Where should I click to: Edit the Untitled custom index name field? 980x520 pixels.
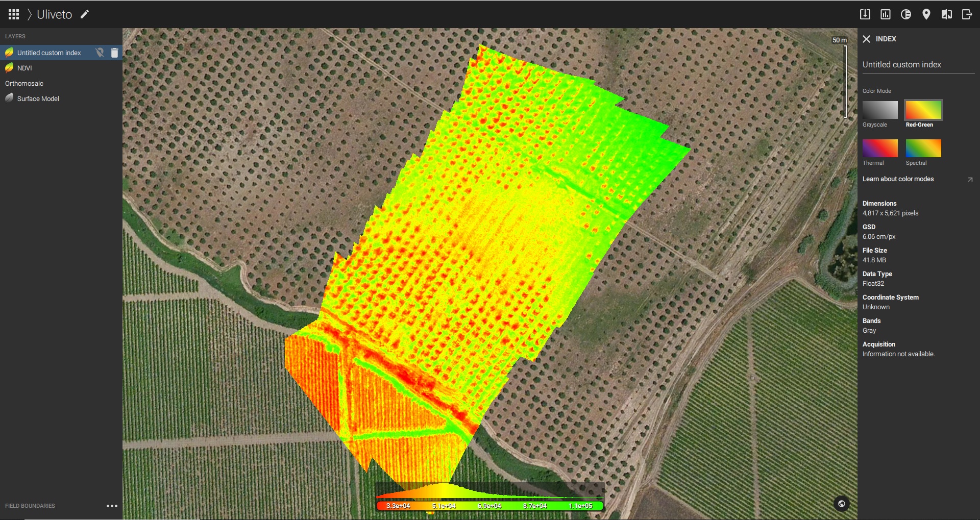click(918, 65)
